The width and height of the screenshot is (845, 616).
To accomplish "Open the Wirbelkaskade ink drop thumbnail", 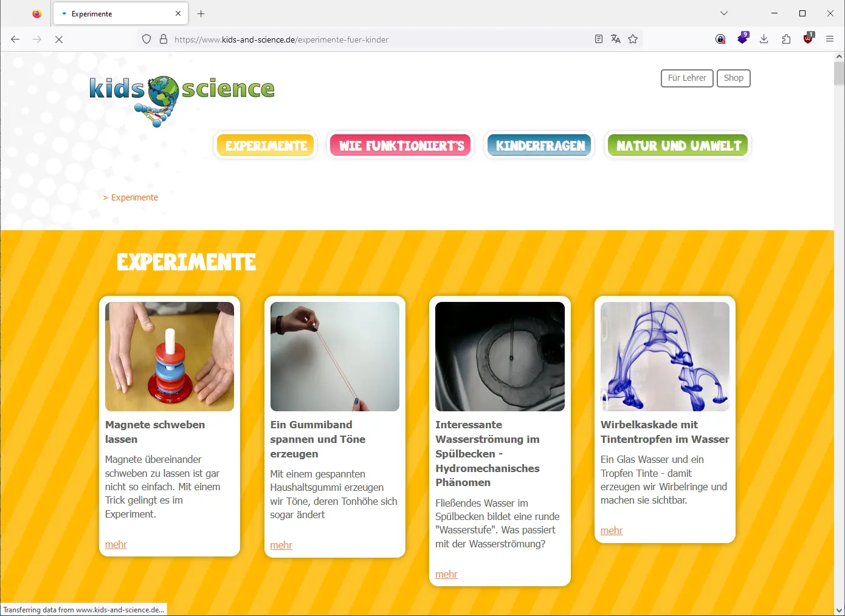I will tap(664, 357).
